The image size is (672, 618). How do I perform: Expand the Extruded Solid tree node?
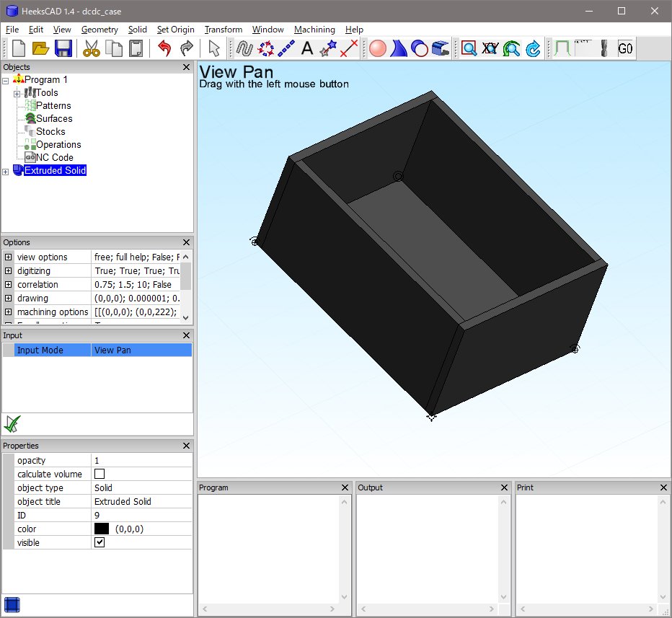click(x=6, y=171)
